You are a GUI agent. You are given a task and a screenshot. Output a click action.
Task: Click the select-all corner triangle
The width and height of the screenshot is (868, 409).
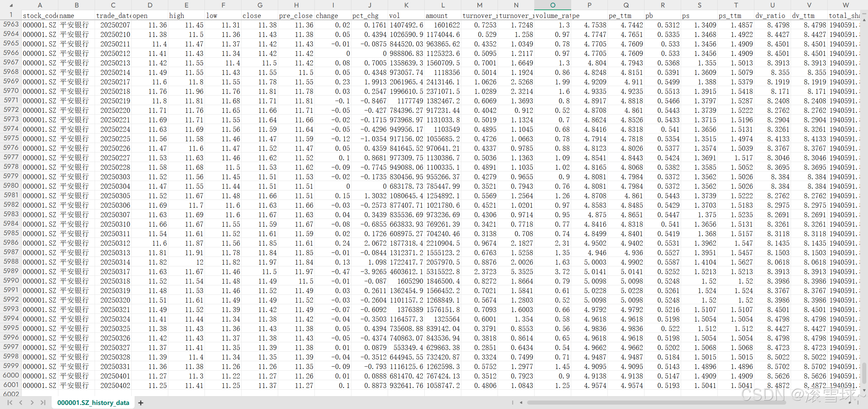point(11,5)
